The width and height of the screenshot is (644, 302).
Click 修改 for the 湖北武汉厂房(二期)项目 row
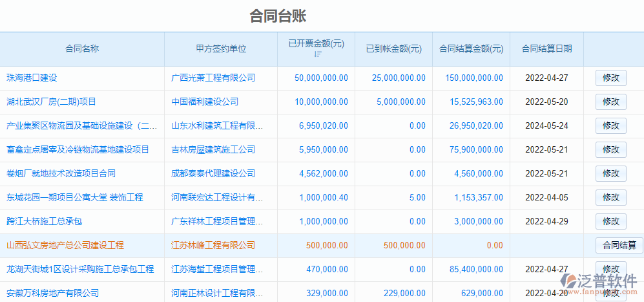click(x=610, y=102)
